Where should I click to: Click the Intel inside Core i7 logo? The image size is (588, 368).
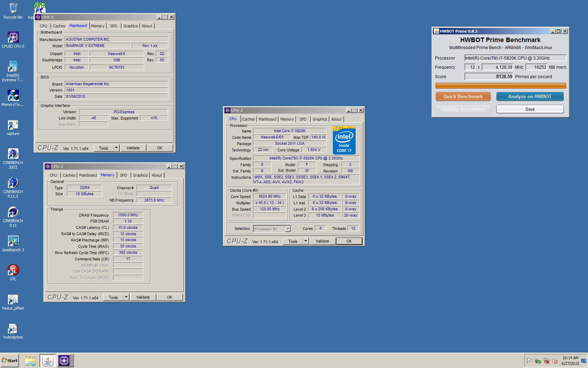coord(344,141)
